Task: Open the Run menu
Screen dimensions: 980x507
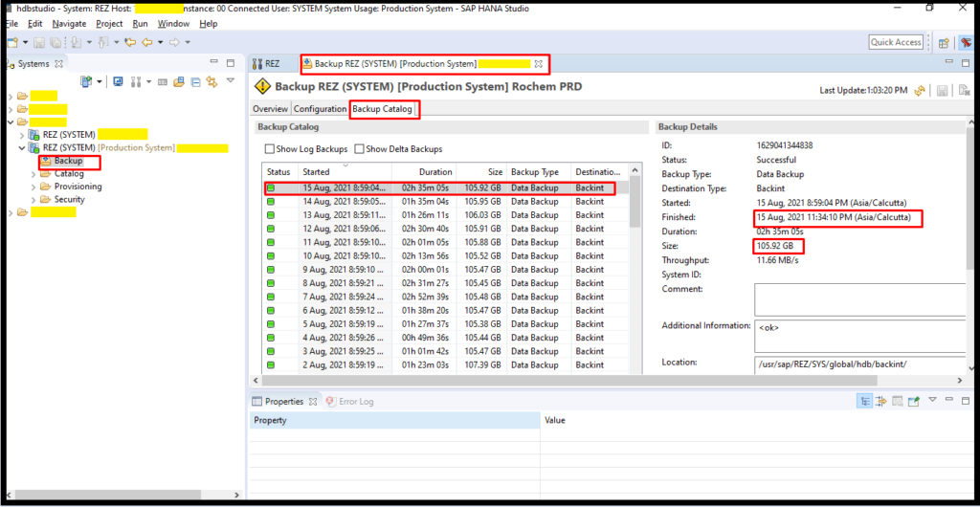Action: (x=140, y=24)
